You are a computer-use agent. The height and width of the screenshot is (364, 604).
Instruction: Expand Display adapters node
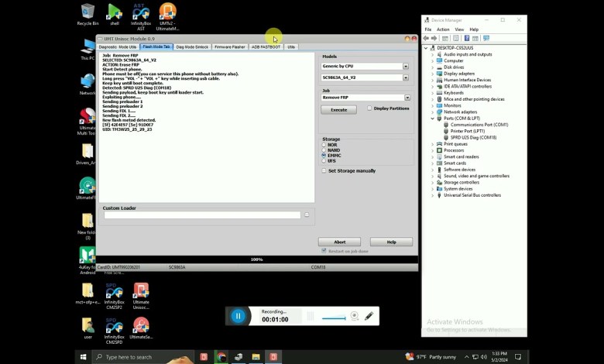pyautogui.click(x=432, y=74)
